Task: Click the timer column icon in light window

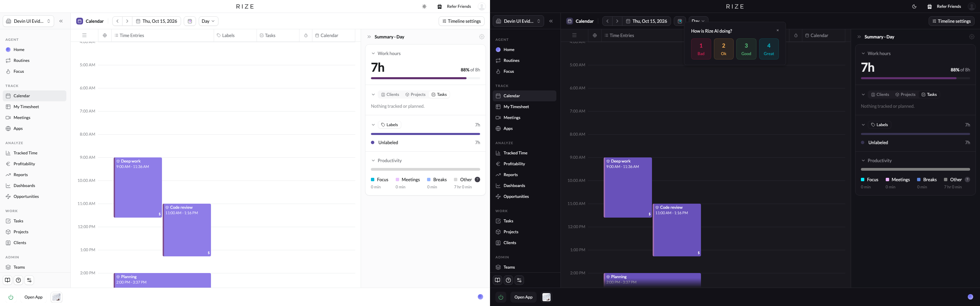Action: [306, 35]
